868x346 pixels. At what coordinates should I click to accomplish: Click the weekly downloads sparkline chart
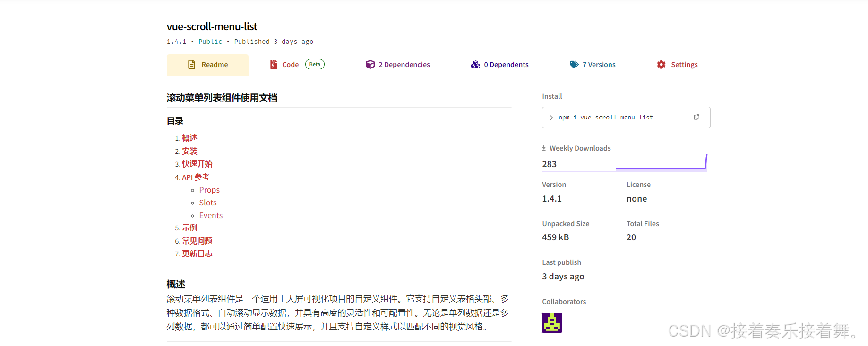(x=662, y=162)
